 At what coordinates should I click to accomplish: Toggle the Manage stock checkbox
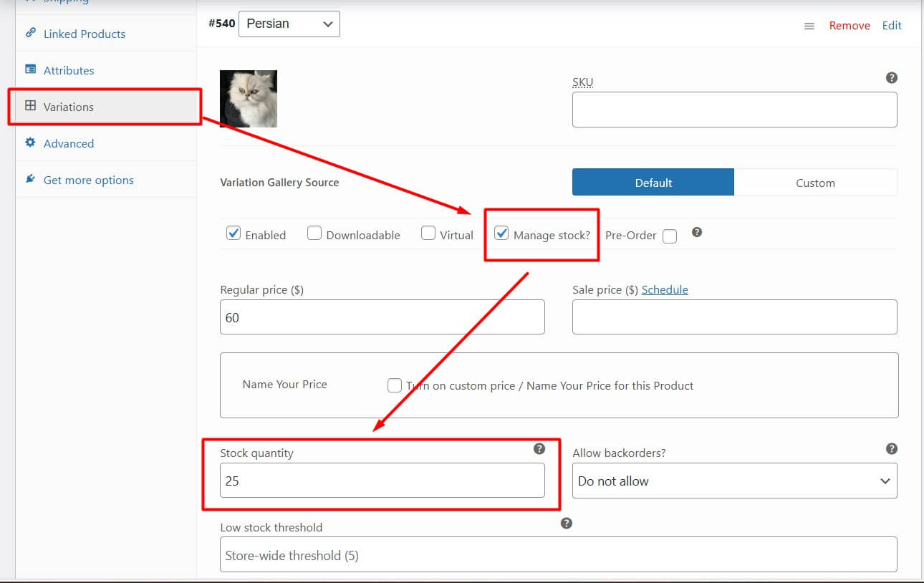(502, 233)
